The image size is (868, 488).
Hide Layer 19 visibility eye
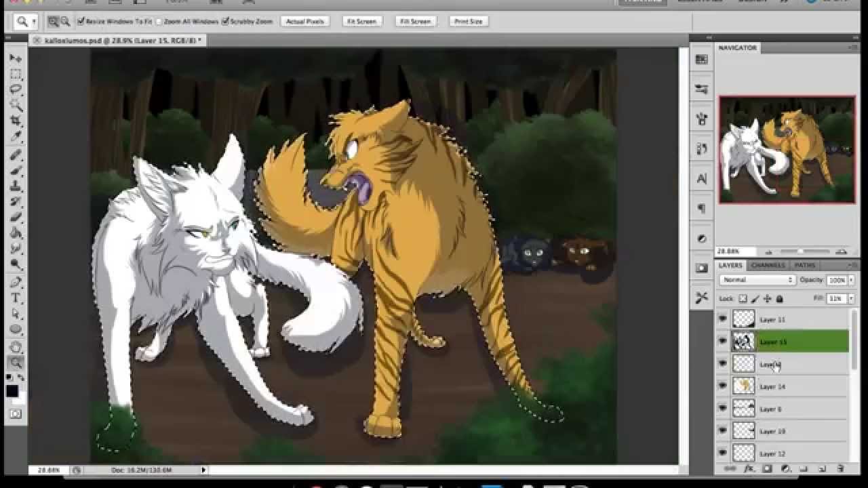coord(723,431)
